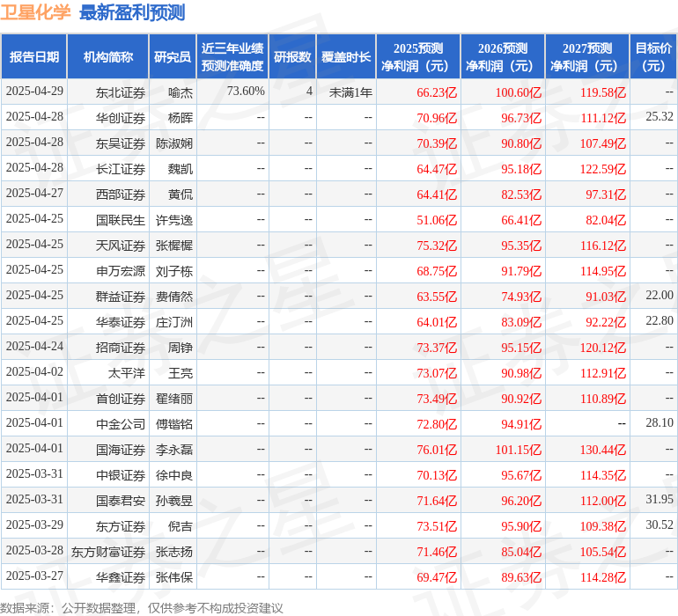The width and height of the screenshot is (678, 616).
Task: Select researcher 陈淑娴
Action: 174,143
